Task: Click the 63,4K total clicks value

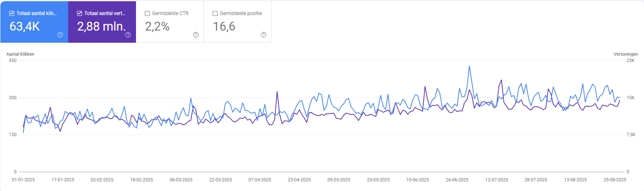Action: click(x=25, y=27)
